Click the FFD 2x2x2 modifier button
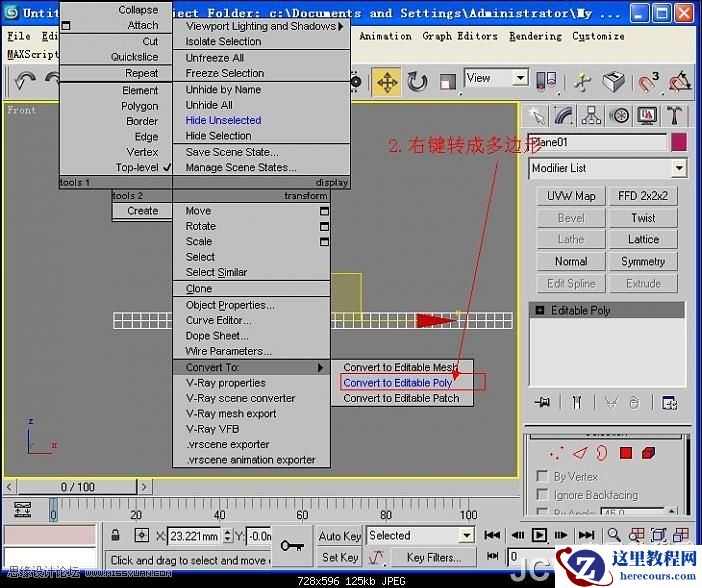702x588 pixels. click(642, 196)
